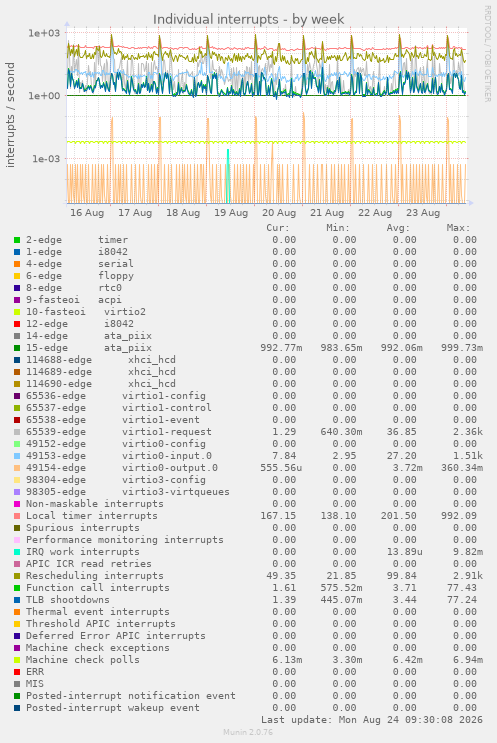Click the Machine check polls yellow swatch
The width and height of the screenshot is (497, 743).
[x=17, y=660]
